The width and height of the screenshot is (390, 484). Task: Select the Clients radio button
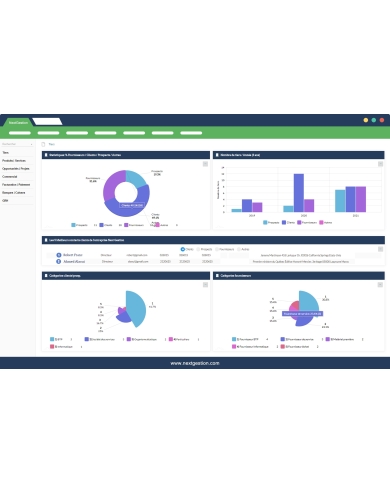pos(183,249)
